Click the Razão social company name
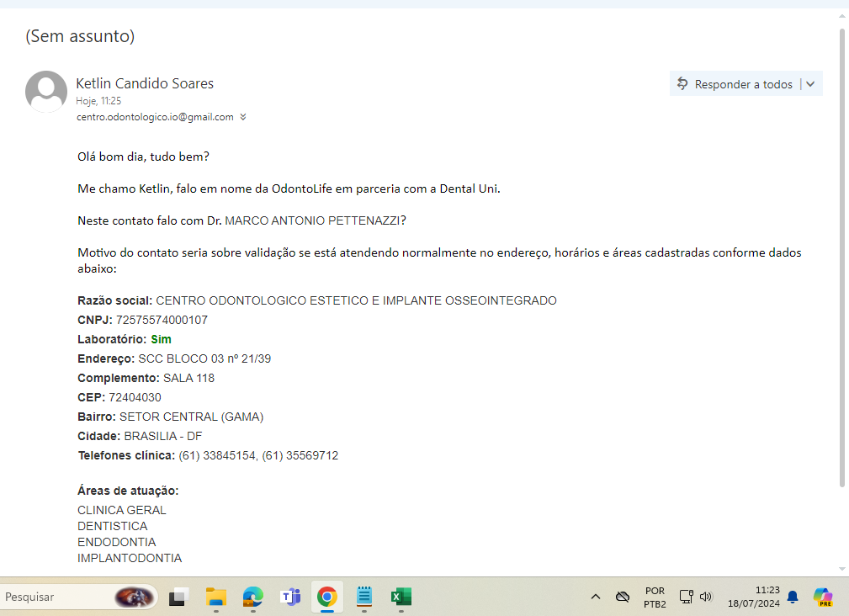Image resolution: width=849 pixels, height=616 pixels. [356, 301]
